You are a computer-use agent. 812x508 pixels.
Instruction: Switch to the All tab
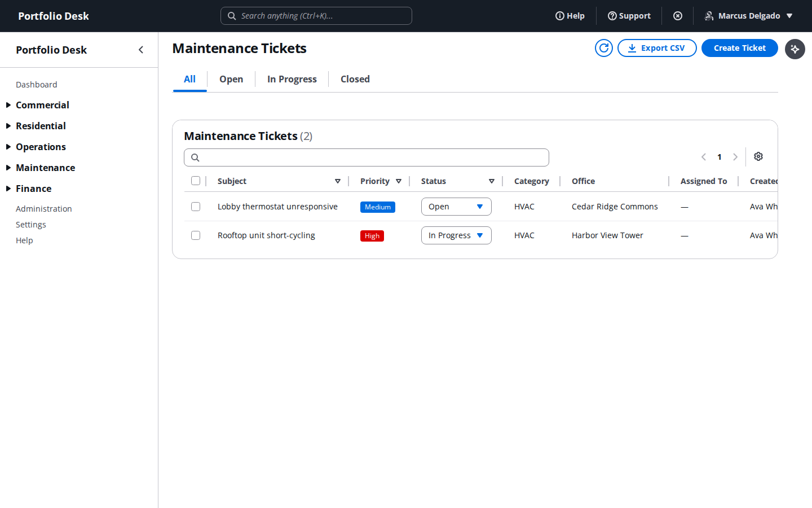click(190, 79)
